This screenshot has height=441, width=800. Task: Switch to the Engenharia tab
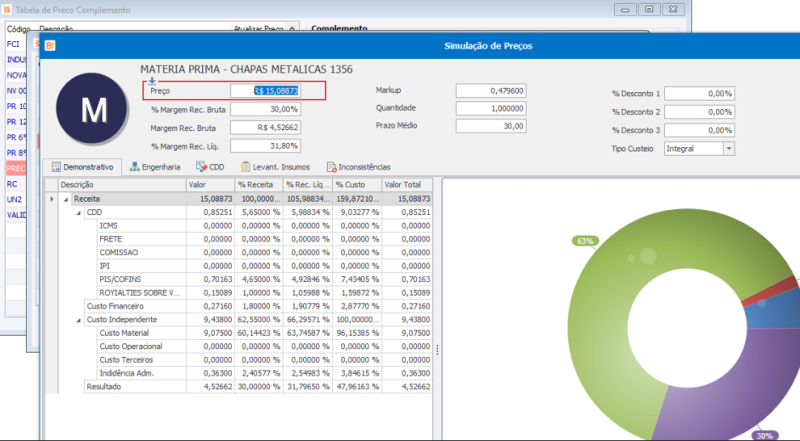click(155, 167)
